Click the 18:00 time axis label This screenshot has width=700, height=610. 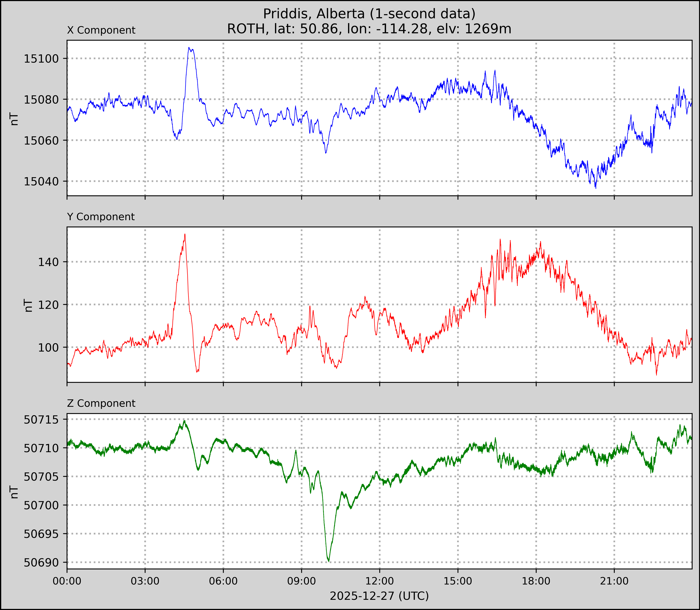point(536,581)
